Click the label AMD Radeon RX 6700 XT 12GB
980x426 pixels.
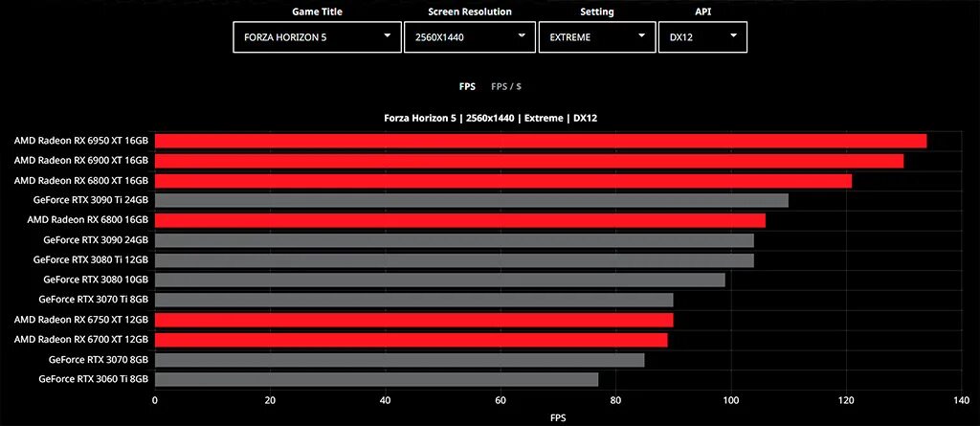(81, 340)
